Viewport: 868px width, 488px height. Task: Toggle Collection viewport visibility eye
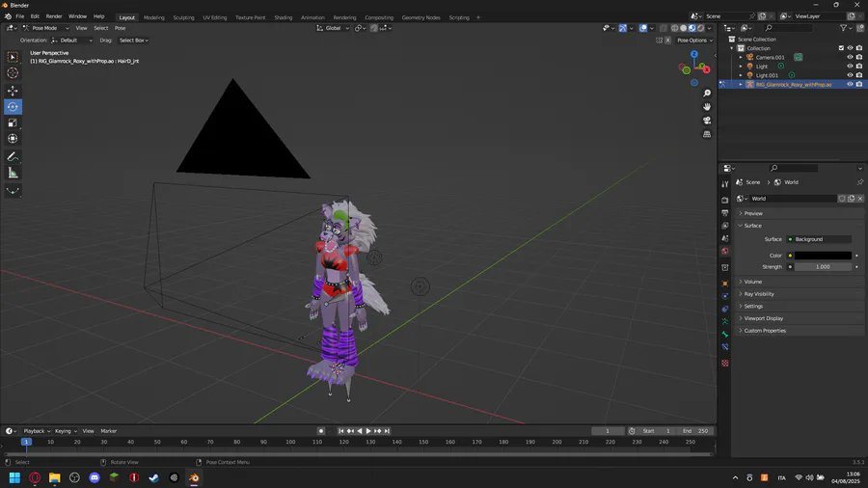(x=850, y=48)
